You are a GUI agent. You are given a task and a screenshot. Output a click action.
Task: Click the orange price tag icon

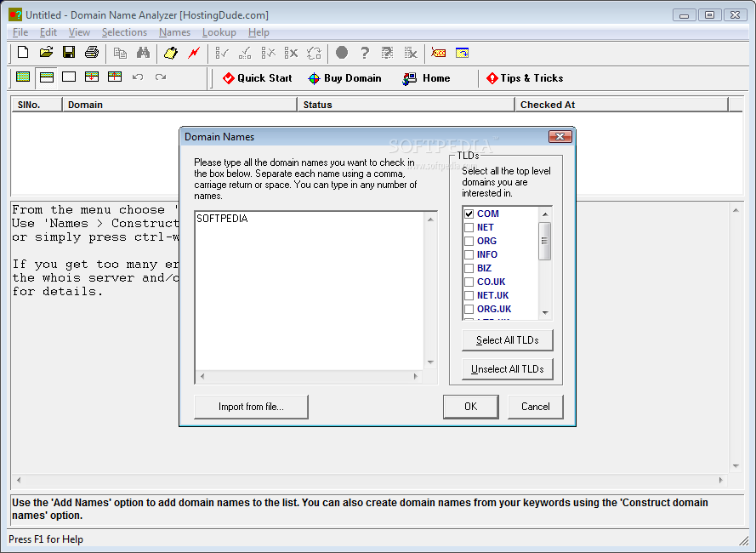click(x=438, y=53)
